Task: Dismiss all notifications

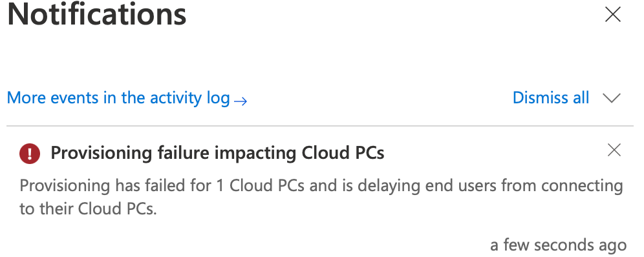Action: tap(551, 98)
